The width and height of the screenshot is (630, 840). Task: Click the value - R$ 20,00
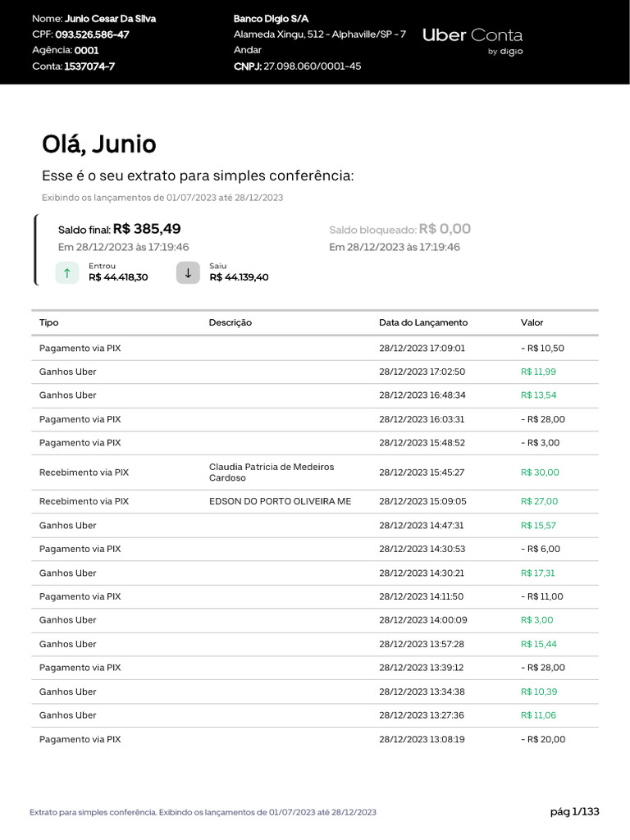(x=543, y=740)
